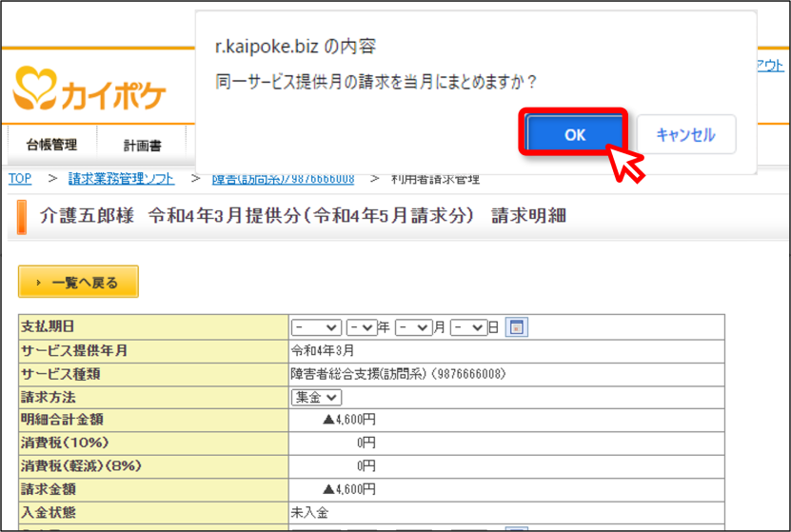Click the カイポケ katakana logo text
This screenshot has width=791, height=532.
click(114, 96)
